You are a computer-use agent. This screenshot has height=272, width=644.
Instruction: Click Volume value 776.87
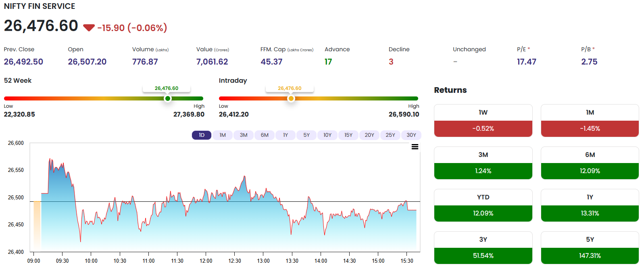(145, 62)
